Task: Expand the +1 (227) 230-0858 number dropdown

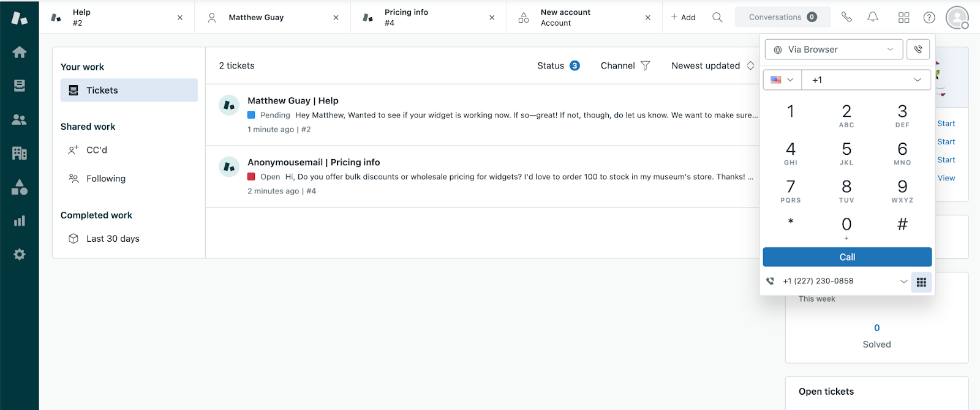Action: tap(903, 281)
